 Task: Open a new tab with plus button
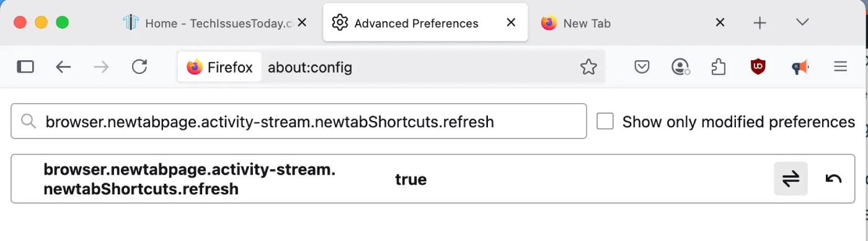pyautogui.click(x=759, y=23)
